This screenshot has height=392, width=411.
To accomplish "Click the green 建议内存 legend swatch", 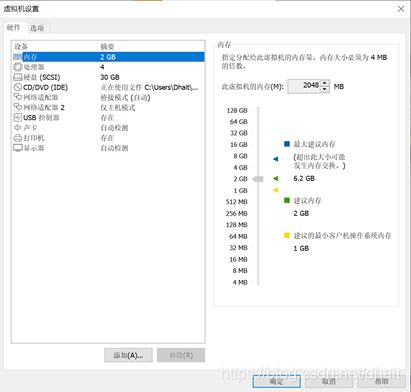I will pyautogui.click(x=287, y=200).
